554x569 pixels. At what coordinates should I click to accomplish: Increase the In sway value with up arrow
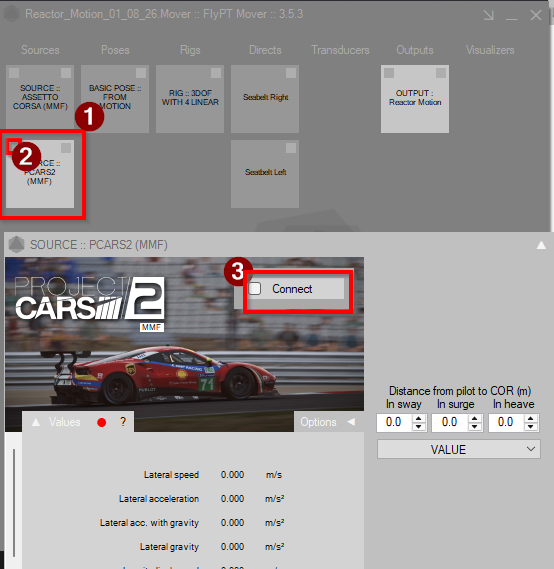tap(419, 418)
